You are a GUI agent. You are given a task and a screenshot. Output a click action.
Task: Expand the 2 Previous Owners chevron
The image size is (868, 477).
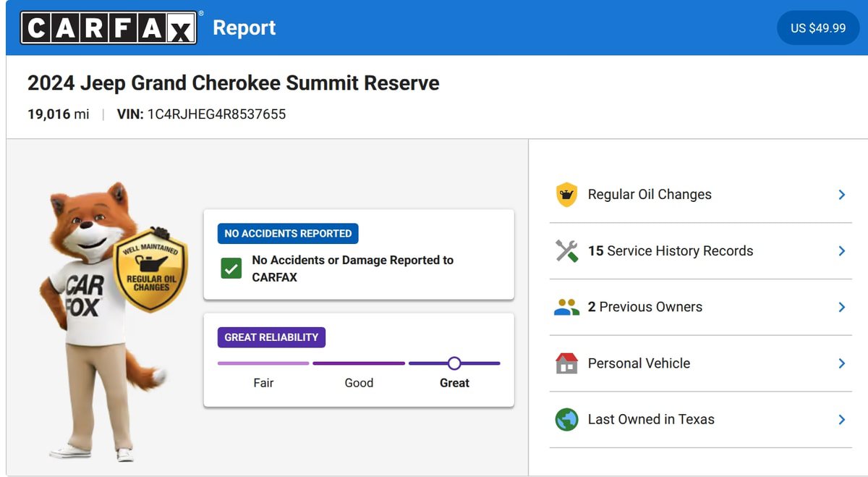841,307
